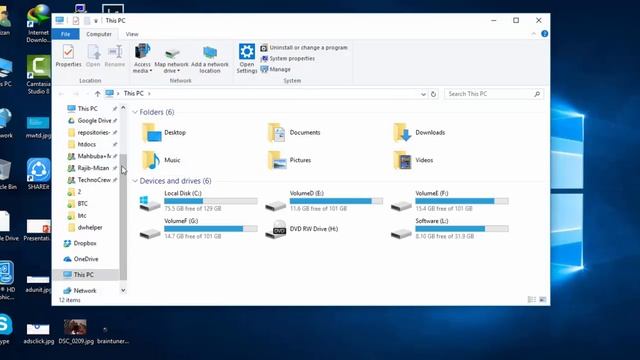Viewport: 640px width, 360px height.
Task: Open OneDrive in navigation pane
Action: (86, 259)
